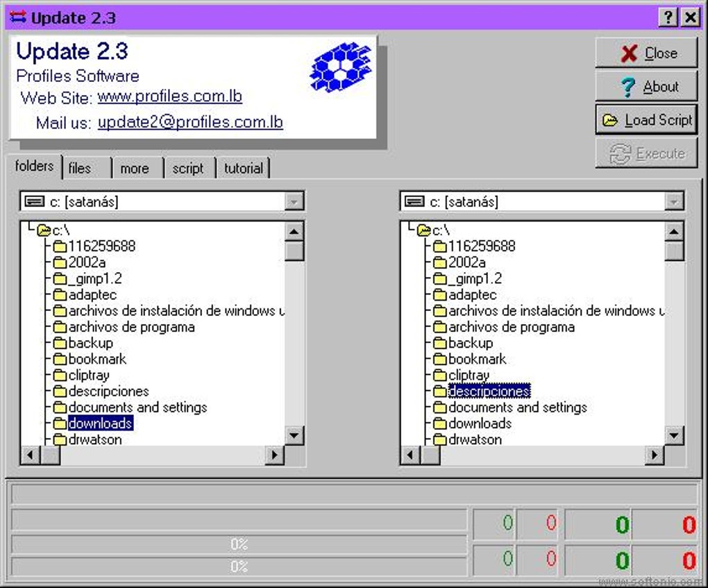This screenshot has height=588, width=708.
Task: Click the lower 0% progress bar
Action: tap(239, 566)
